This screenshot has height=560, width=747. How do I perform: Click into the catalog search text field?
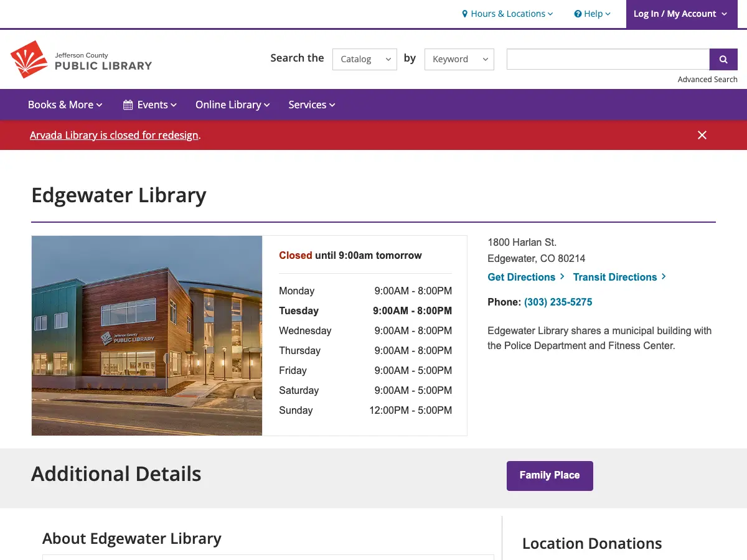pyautogui.click(x=608, y=59)
